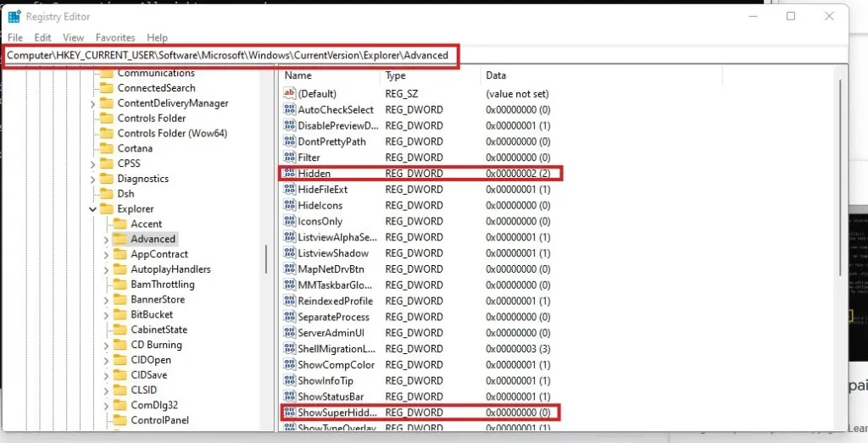The width and height of the screenshot is (868, 443).
Task: Open the File menu
Action: [15, 37]
